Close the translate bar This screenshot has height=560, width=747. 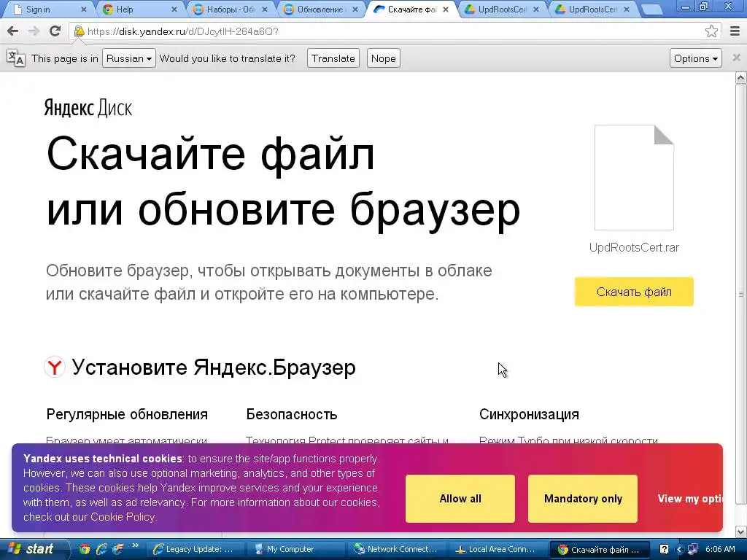click(x=736, y=58)
